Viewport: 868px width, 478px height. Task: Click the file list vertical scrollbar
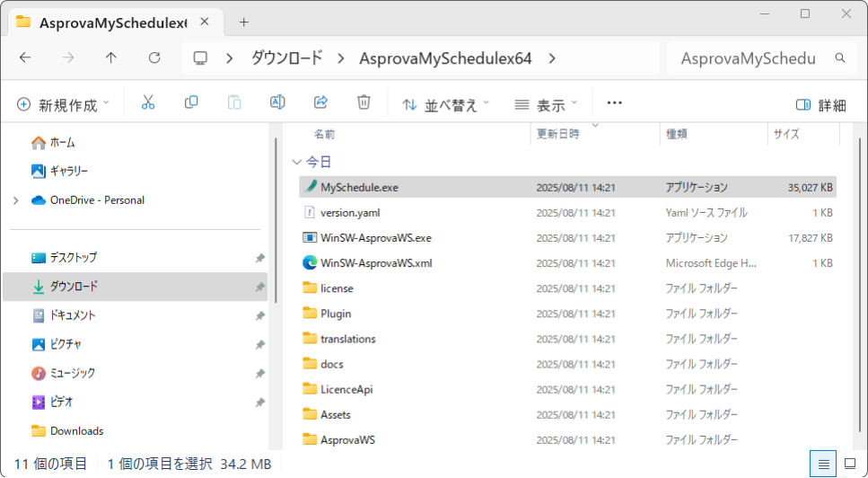(x=860, y=285)
